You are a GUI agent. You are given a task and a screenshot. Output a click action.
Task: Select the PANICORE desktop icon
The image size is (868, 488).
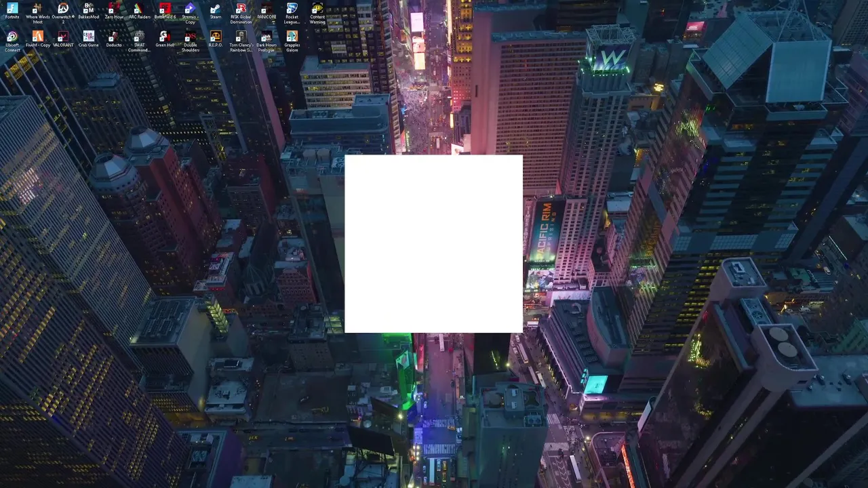(267, 12)
